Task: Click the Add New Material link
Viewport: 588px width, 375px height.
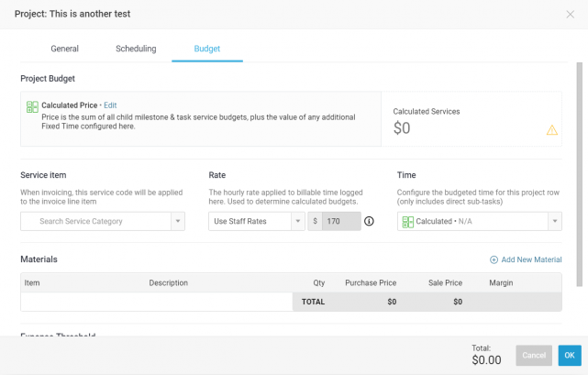Action: coord(531,260)
